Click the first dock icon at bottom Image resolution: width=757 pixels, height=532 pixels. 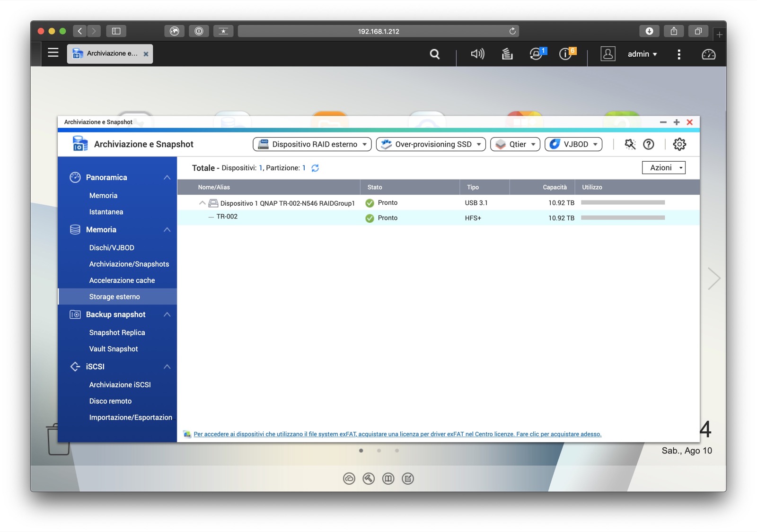point(349,479)
